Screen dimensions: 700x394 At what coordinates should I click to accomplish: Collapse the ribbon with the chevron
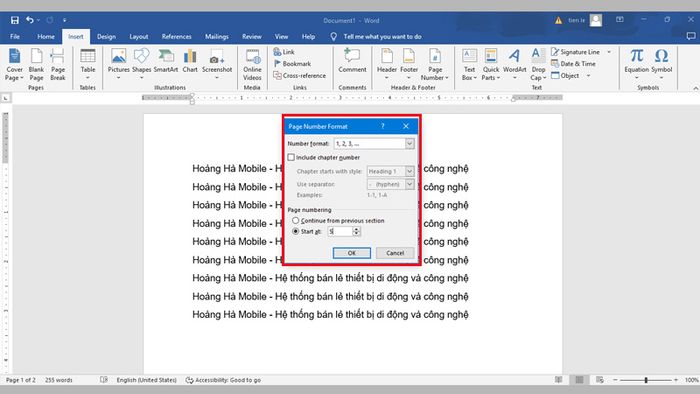(696, 88)
